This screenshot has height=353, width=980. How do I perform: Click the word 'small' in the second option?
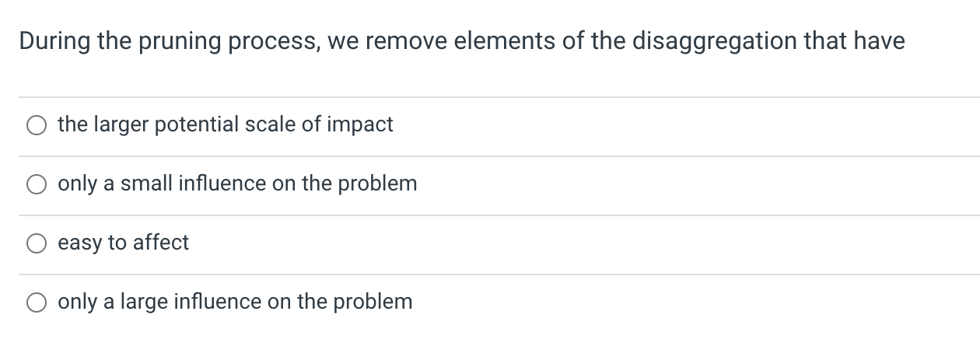tap(145, 183)
